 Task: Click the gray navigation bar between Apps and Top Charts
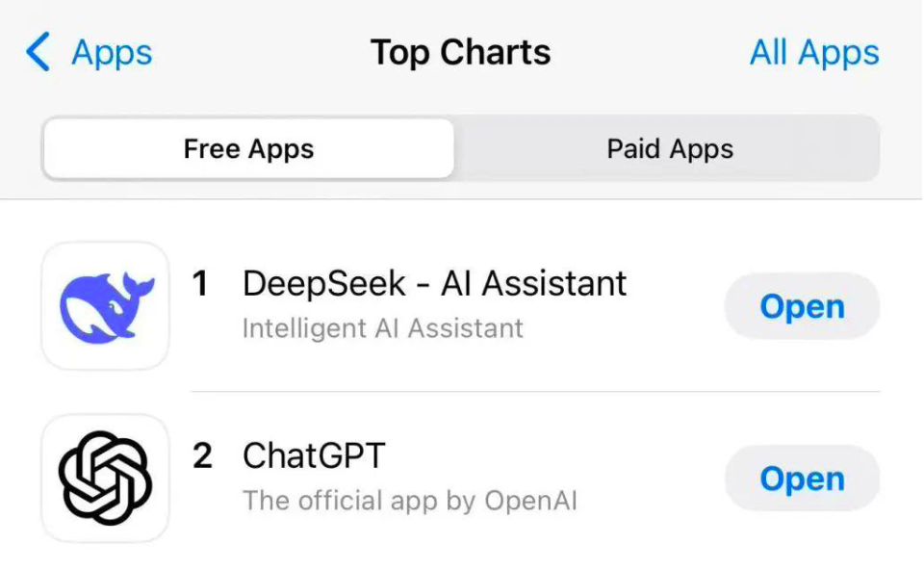259,53
